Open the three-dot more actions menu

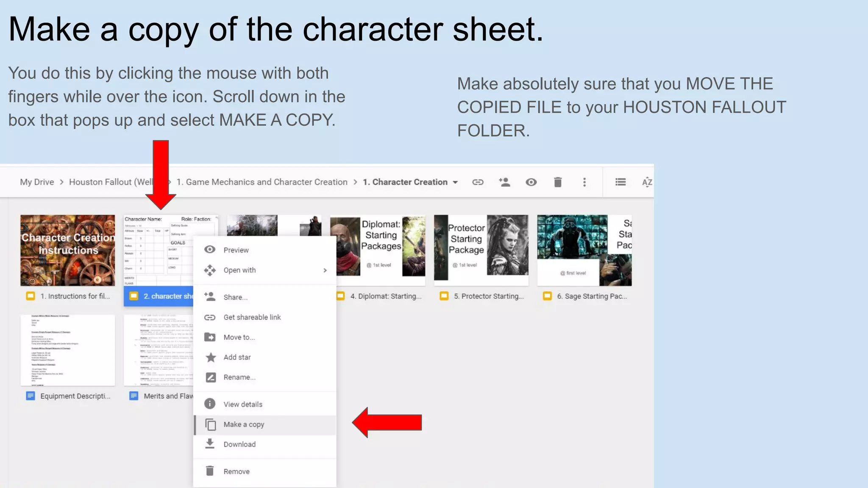584,182
